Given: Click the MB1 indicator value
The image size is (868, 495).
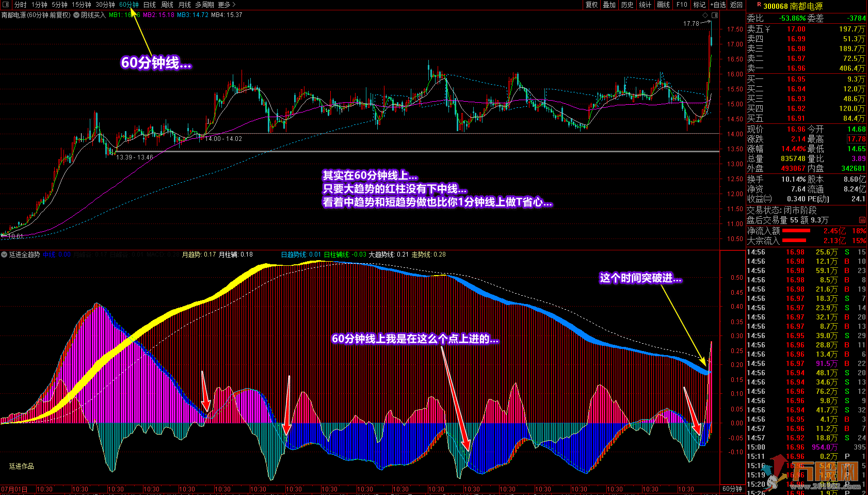Looking at the screenshot, I should pos(125,15).
